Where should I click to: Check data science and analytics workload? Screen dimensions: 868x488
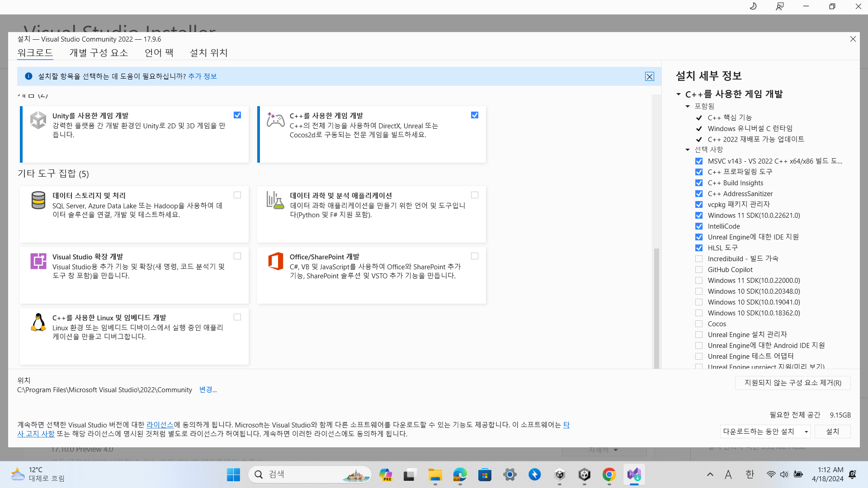click(475, 195)
